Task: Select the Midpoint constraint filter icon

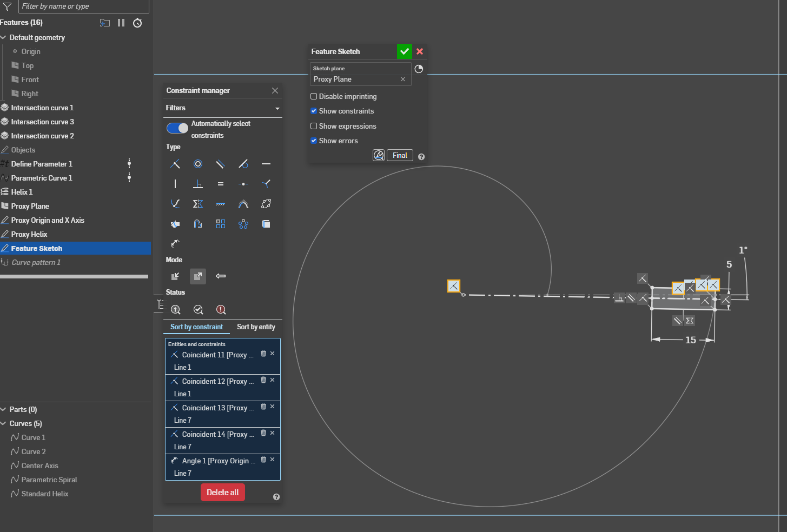Action: (243, 184)
